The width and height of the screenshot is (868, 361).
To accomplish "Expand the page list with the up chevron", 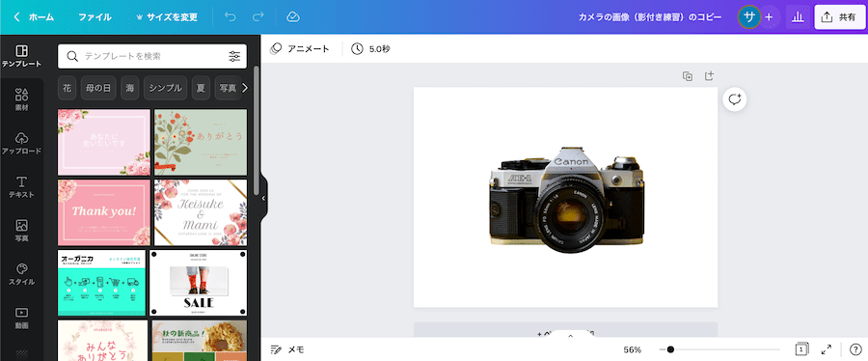I will coord(571,336).
